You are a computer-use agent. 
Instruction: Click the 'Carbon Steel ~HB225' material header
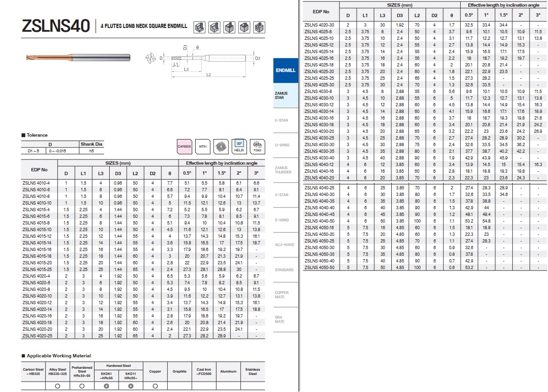click(x=33, y=372)
